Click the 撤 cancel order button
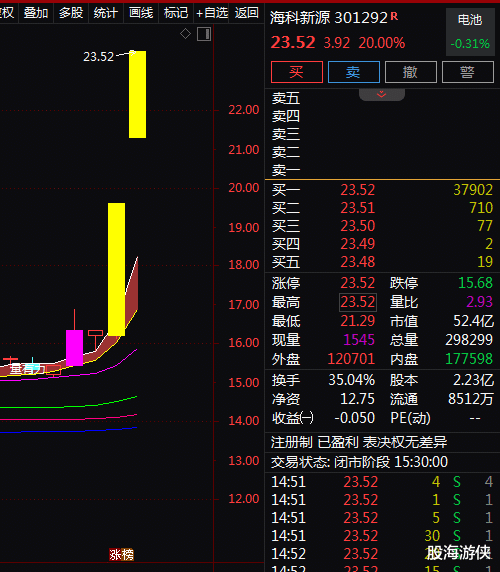 pyautogui.click(x=411, y=72)
